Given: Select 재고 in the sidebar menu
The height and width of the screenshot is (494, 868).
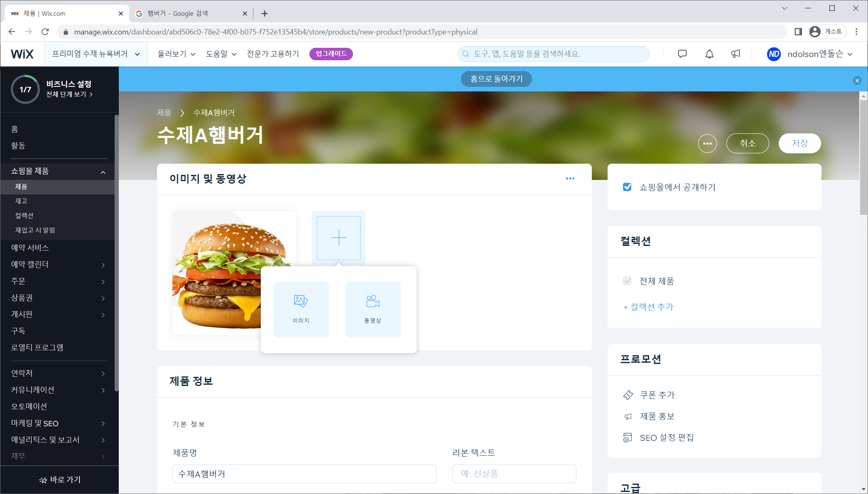Looking at the screenshot, I should pyautogui.click(x=21, y=201).
